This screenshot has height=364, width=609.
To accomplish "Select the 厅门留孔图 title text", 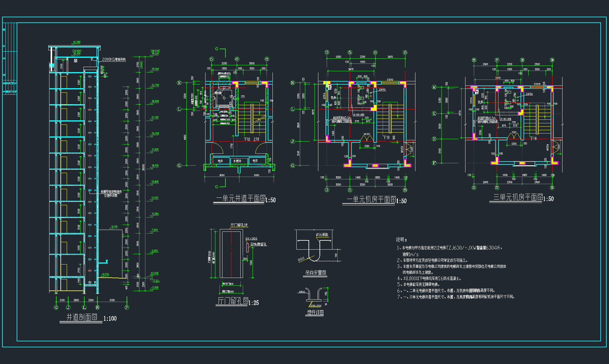I will (x=233, y=301).
